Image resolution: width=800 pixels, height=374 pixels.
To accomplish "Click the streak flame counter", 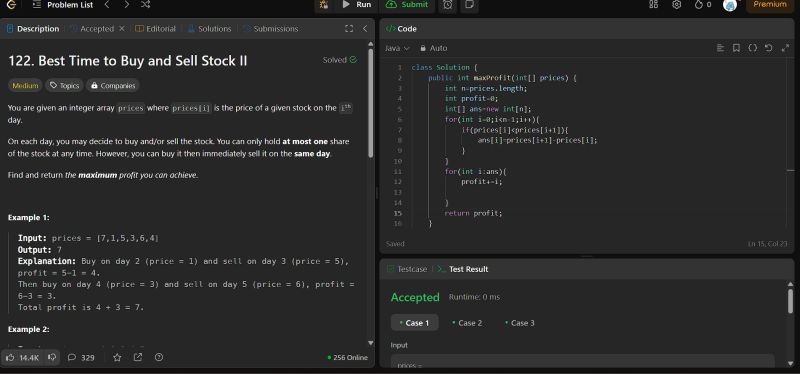I will [703, 5].
